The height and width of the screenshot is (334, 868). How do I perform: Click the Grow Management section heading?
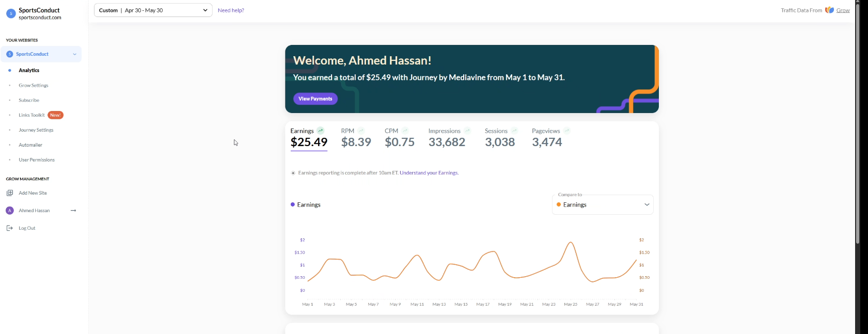pos(27,179)
